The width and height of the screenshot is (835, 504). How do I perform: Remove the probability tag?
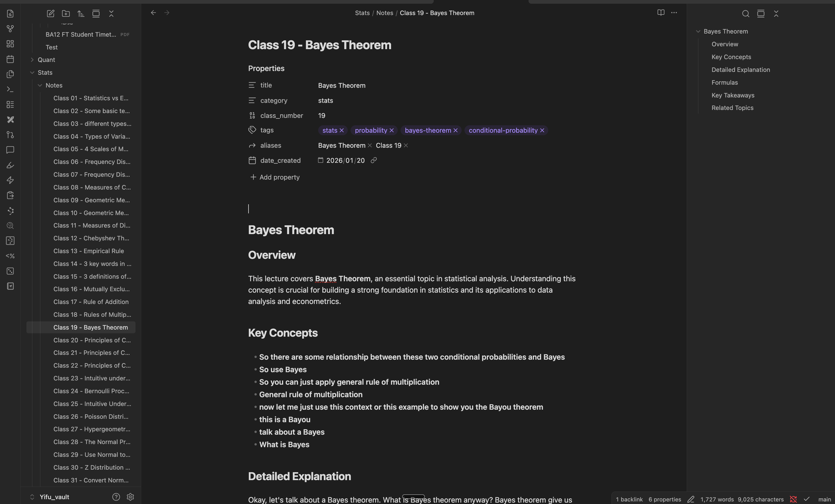pos(391,130)
